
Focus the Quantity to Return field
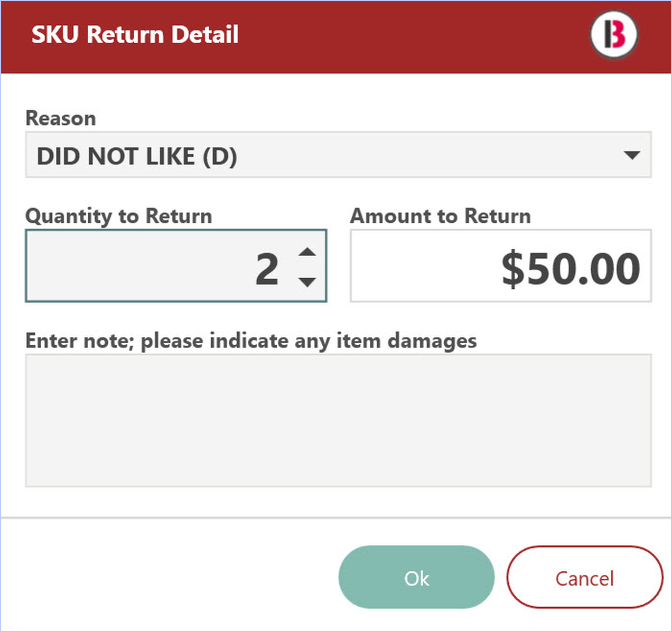point(176,266)
